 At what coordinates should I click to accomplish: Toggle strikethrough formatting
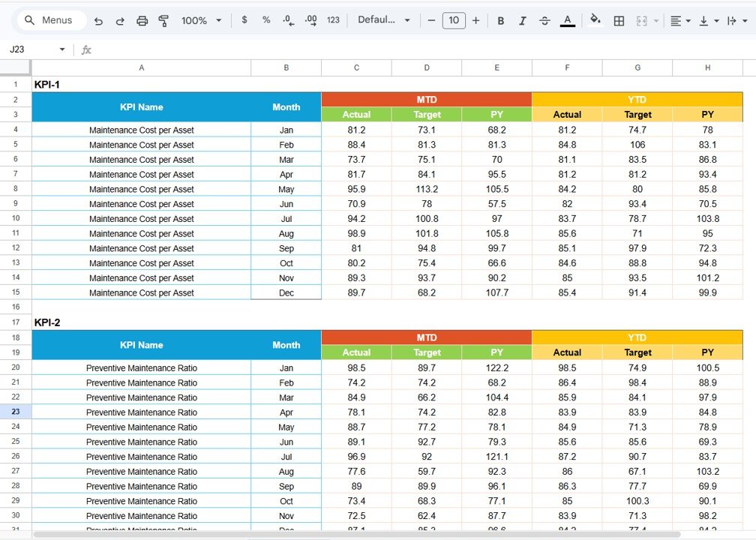click(x=544, y=20)
